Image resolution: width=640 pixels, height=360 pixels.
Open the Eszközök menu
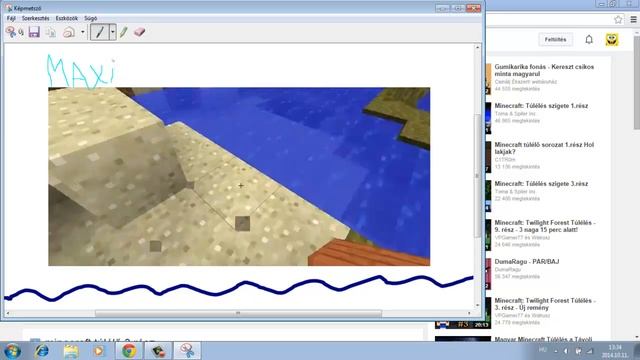click(67, 18)
